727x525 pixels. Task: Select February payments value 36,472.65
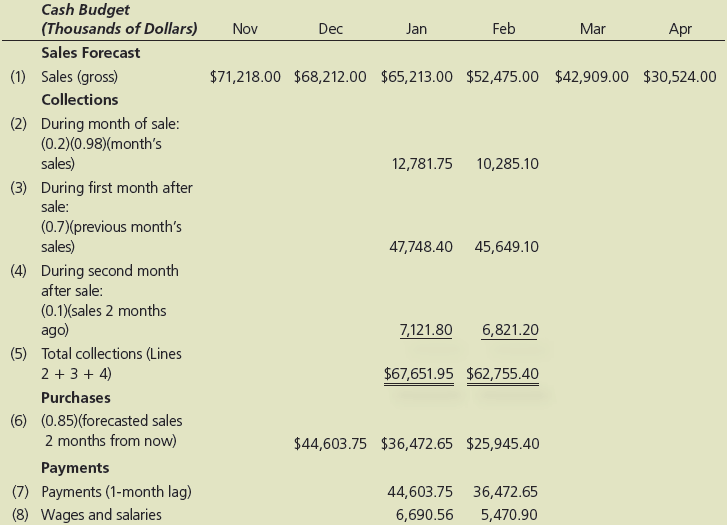click(x=505, y=492)
